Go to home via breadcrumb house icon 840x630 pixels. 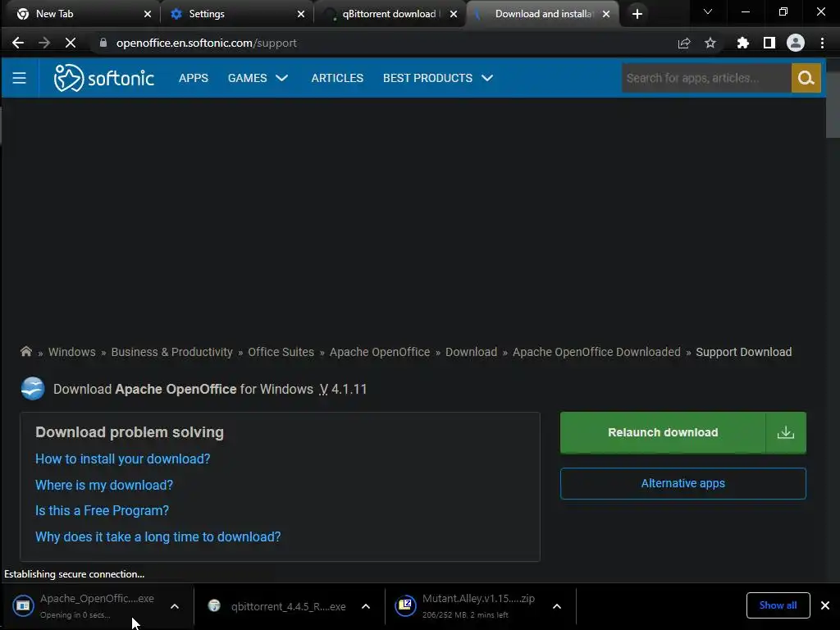coord(25,351)
